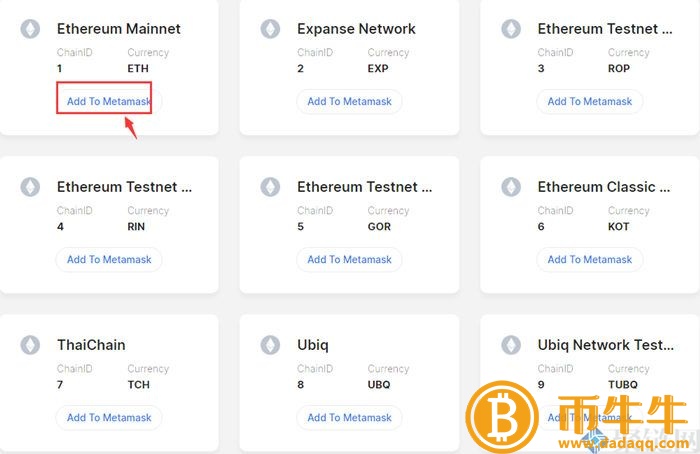Add Expanse Network to Metamask
The width and height of the screenshot is (700, 454).
click(x=349, y=101)
